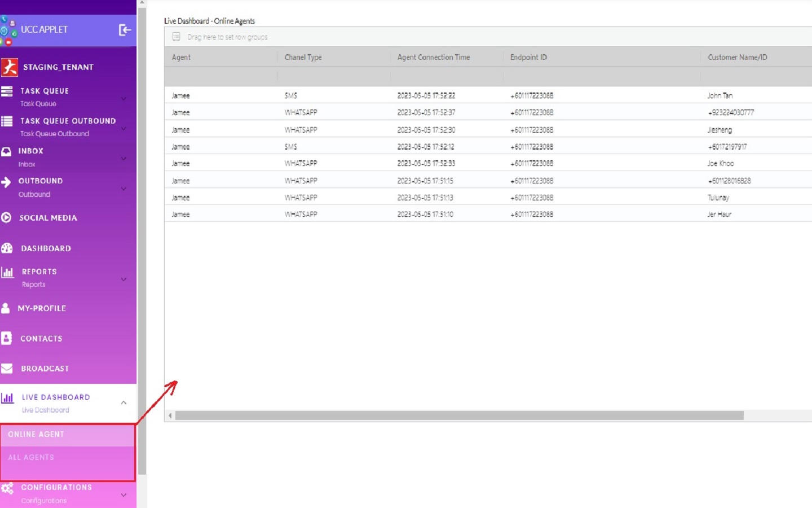Screen dimensions: 812x508
Task: Click the Endpoint ID filter field
Action: point(601,76)
